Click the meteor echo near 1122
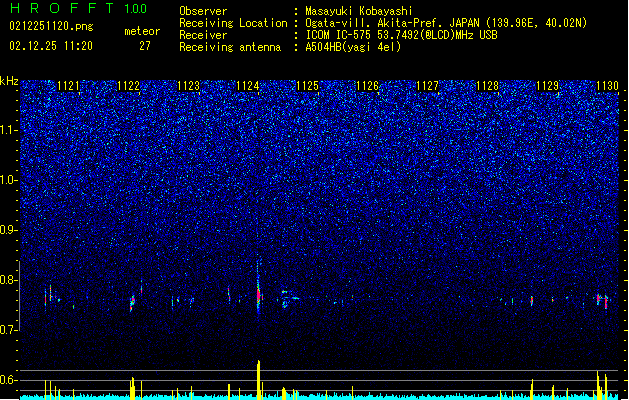 point(132,302)
